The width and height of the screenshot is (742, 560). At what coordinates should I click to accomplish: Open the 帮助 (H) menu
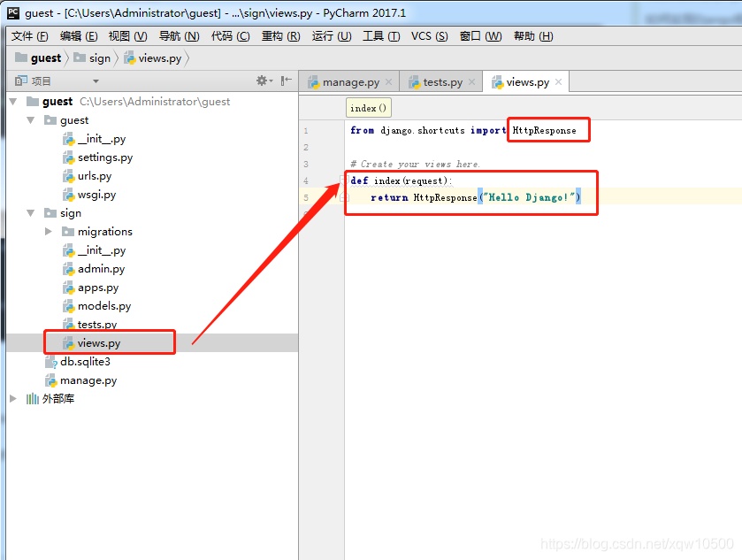pyautogui.click(x=533, y=36)
